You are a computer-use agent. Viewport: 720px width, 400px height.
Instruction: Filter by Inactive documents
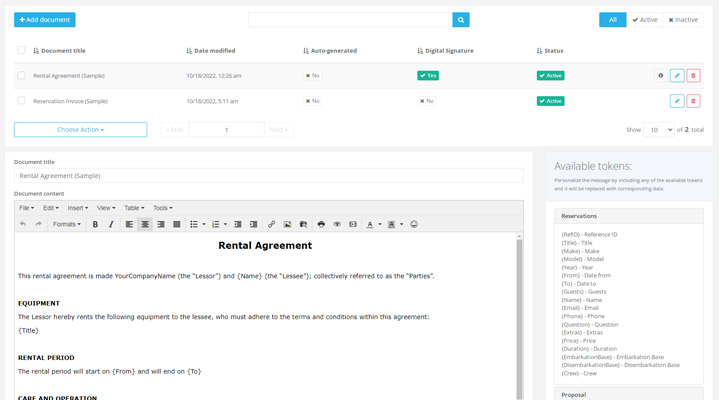(x=683, y=20)
